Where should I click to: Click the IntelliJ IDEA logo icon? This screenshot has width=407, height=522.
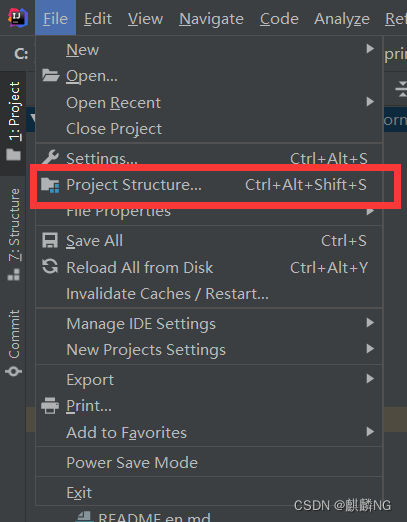(18, 18)
